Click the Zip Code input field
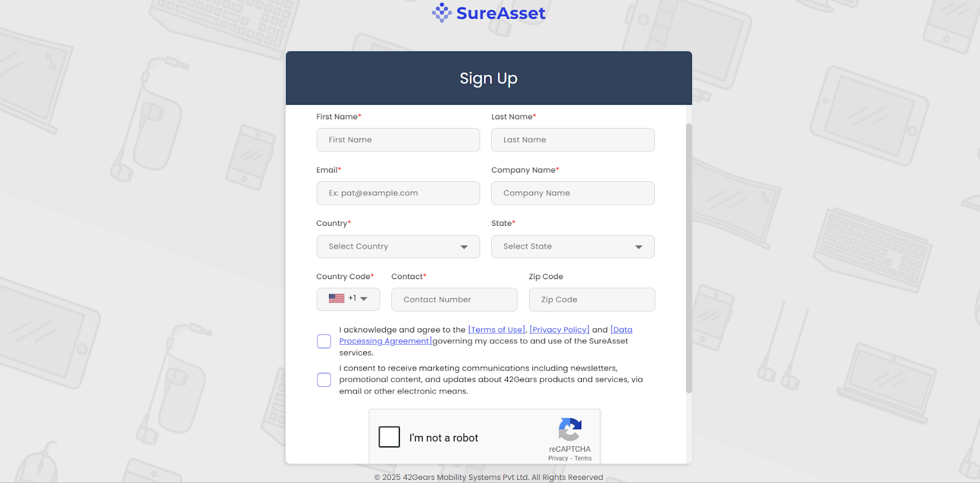Image resolution: width=980 pixels, height=483 pixels. [591, 299]
